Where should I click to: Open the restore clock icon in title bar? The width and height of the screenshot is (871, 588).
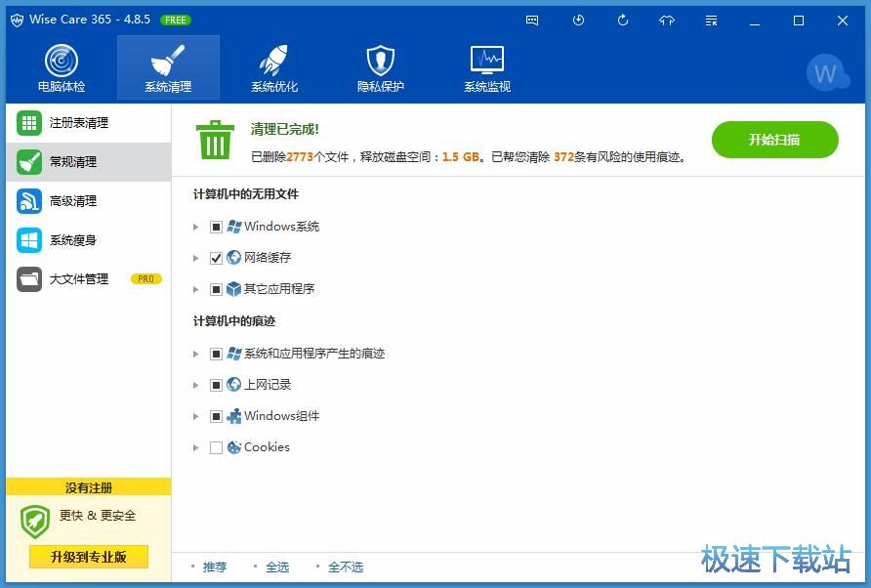click(578, 21)
